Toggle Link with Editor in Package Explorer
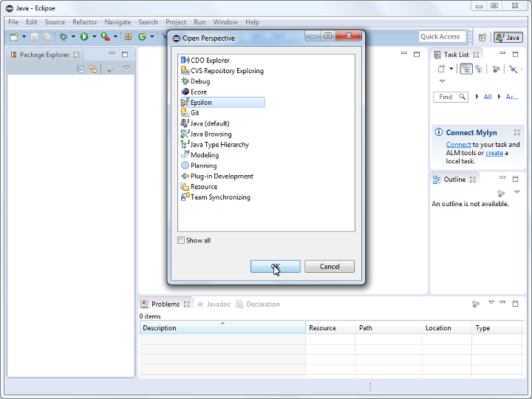The height and width of the screenshot is (399, 532). [x=93, y=69]
